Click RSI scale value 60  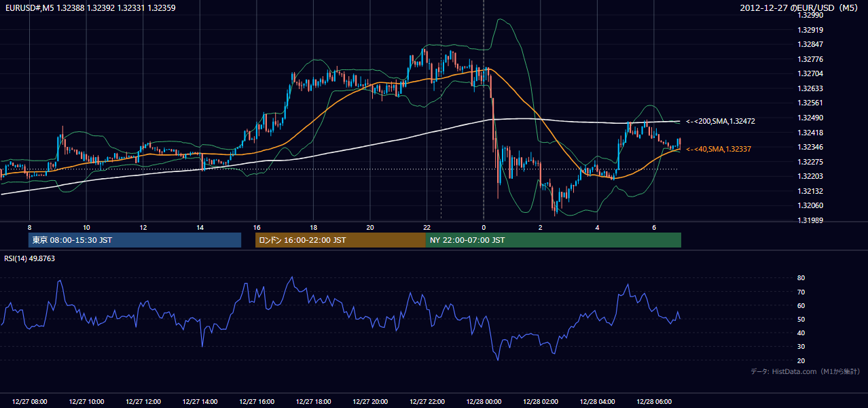coord(801,305)
